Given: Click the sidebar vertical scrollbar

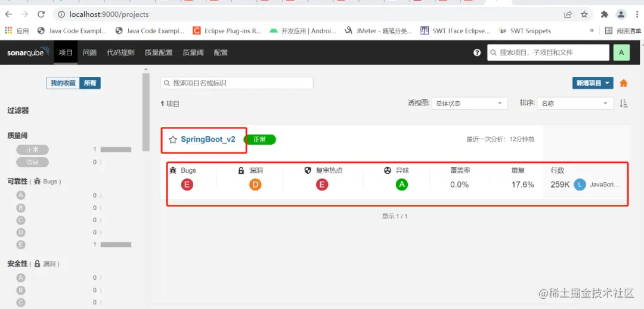Looking at the screenshot, I should (x=146, y=112).
